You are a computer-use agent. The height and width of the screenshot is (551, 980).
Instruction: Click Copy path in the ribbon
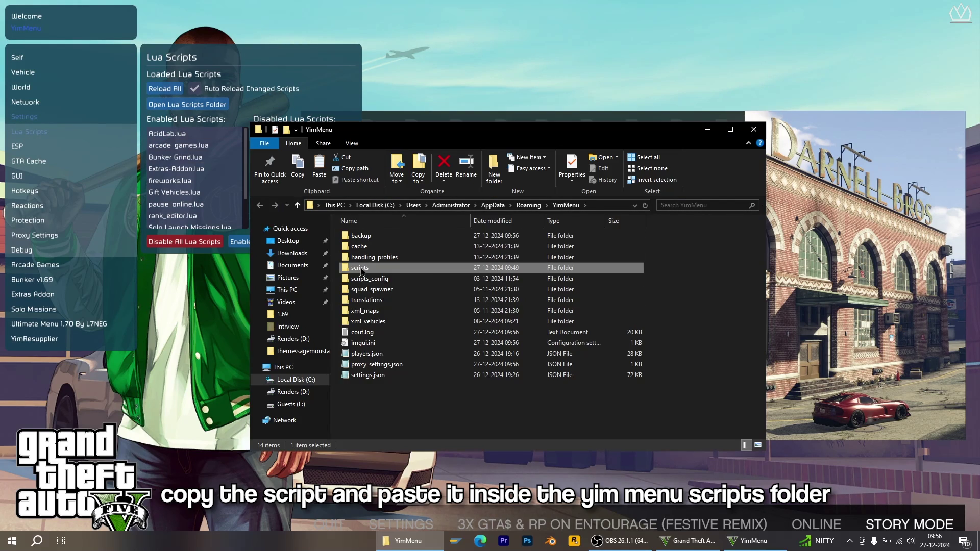(350, 168)
